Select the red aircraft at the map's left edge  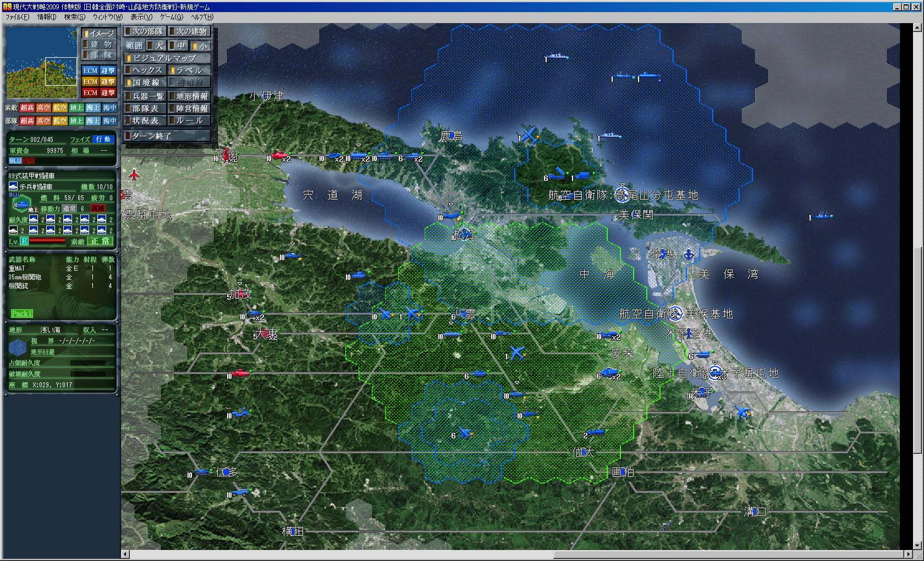tap(134, 175)
